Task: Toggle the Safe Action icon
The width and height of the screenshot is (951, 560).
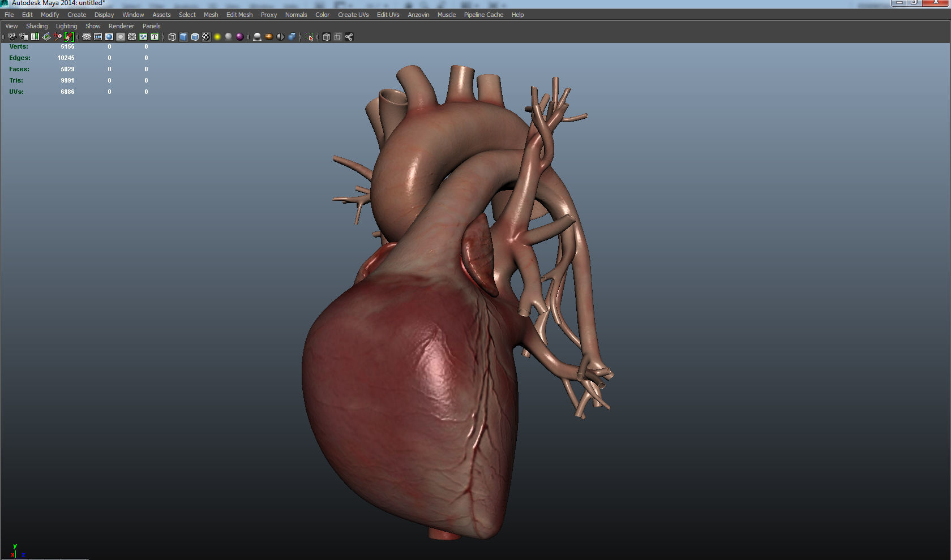Action: [143, 37]
